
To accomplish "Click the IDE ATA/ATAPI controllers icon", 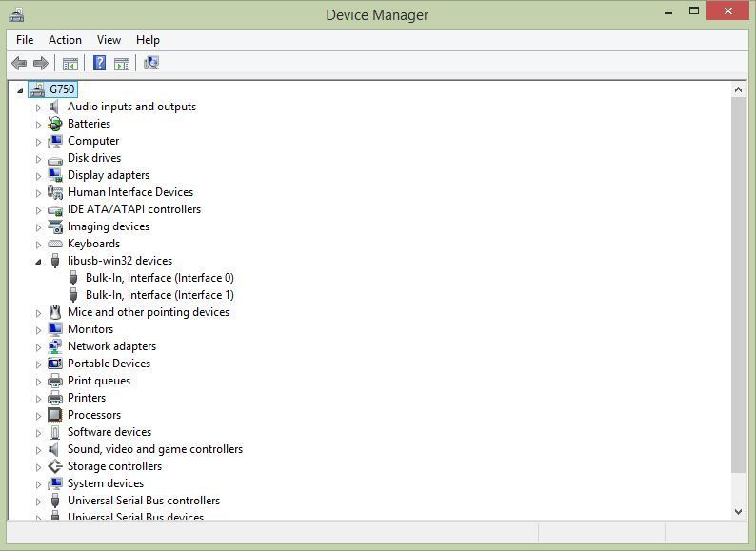I will [55, 210].
